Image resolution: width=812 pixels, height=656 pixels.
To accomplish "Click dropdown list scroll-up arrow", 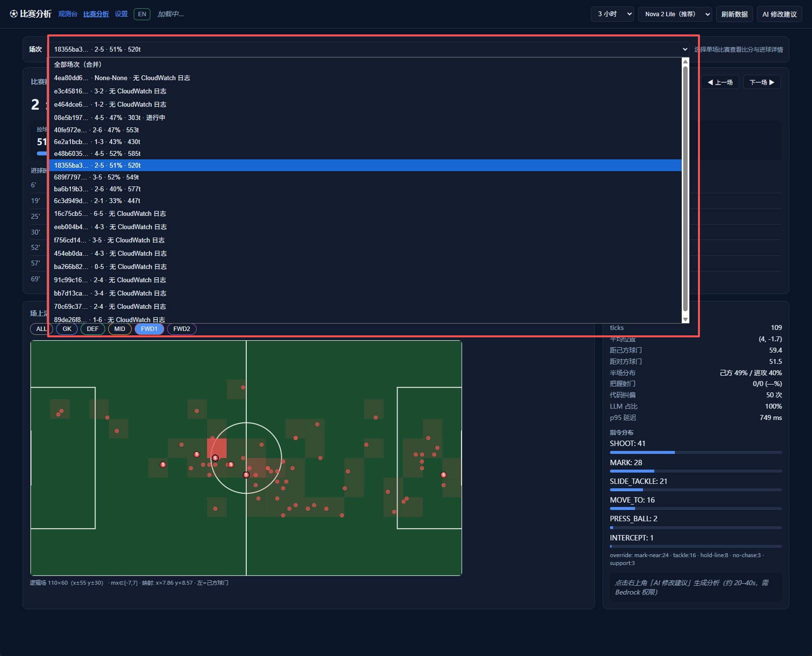I will [x=685, y=62].
